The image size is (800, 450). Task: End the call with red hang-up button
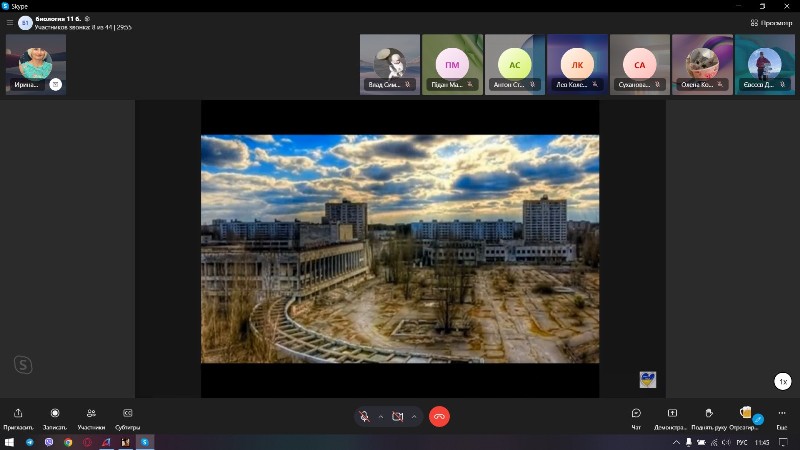pyautogui.click(x=439, y=416)
